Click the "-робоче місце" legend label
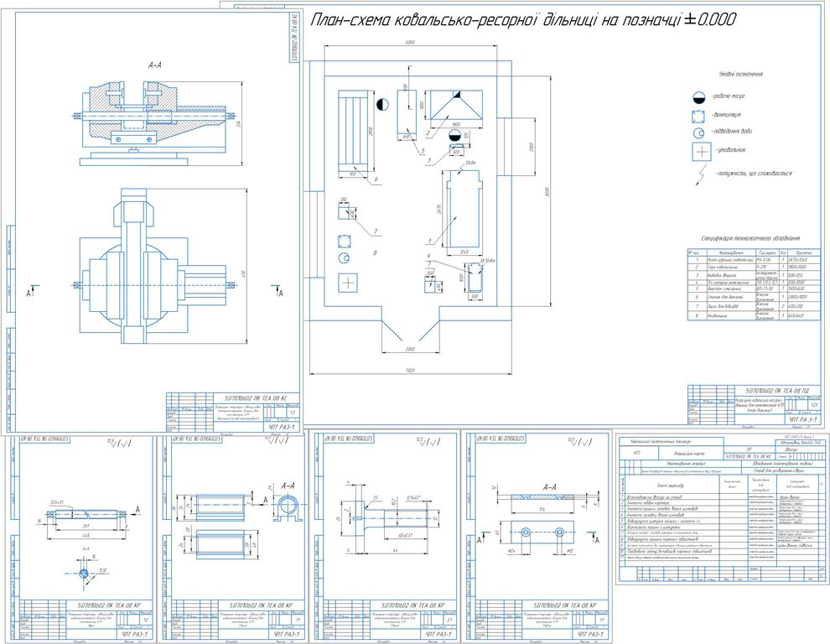Image resolution: width=830 pixels, height=644 pixels. (727, 96)
